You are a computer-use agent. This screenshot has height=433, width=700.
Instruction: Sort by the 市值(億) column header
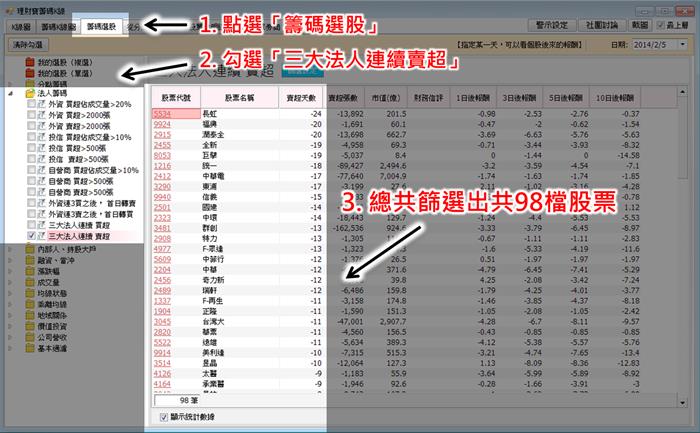click(x=386, y=98)
